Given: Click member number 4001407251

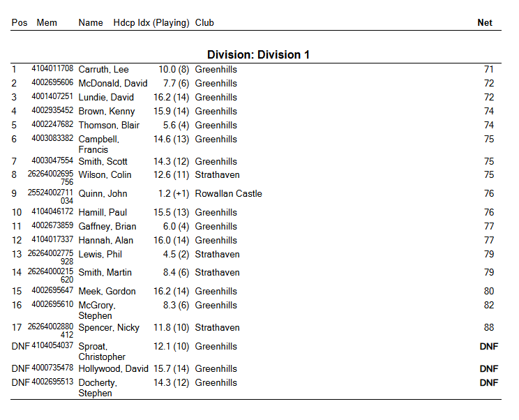Looking at the screenshot, I should coord(52,97).
